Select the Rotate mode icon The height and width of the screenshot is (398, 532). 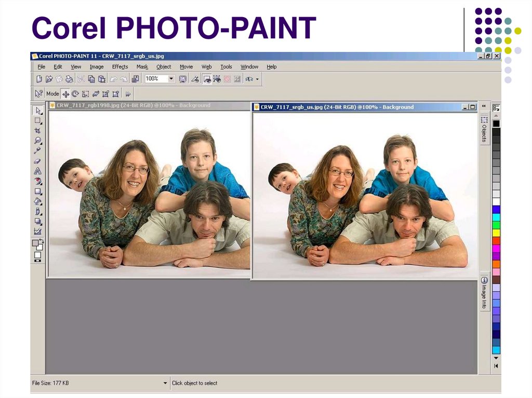point(75,93)
